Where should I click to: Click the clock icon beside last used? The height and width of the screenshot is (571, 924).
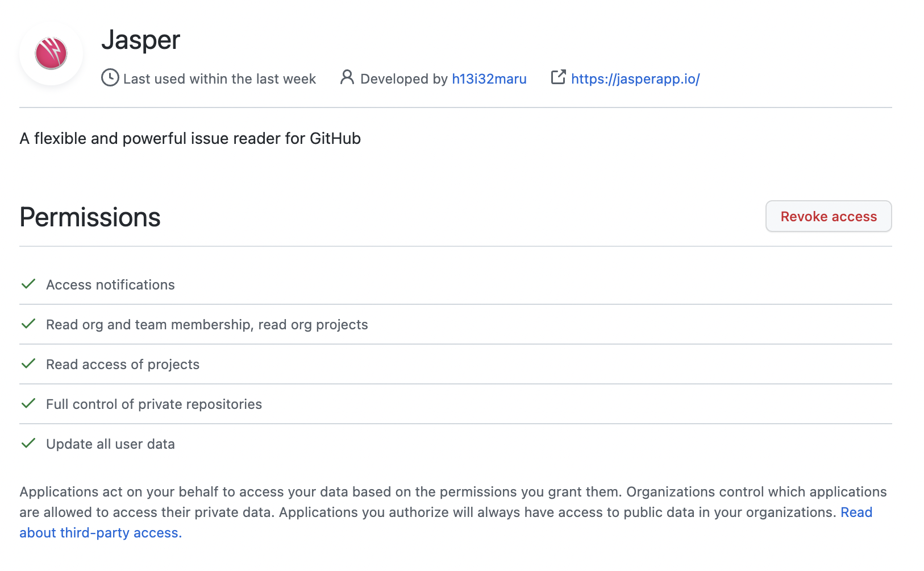(110, 78)
